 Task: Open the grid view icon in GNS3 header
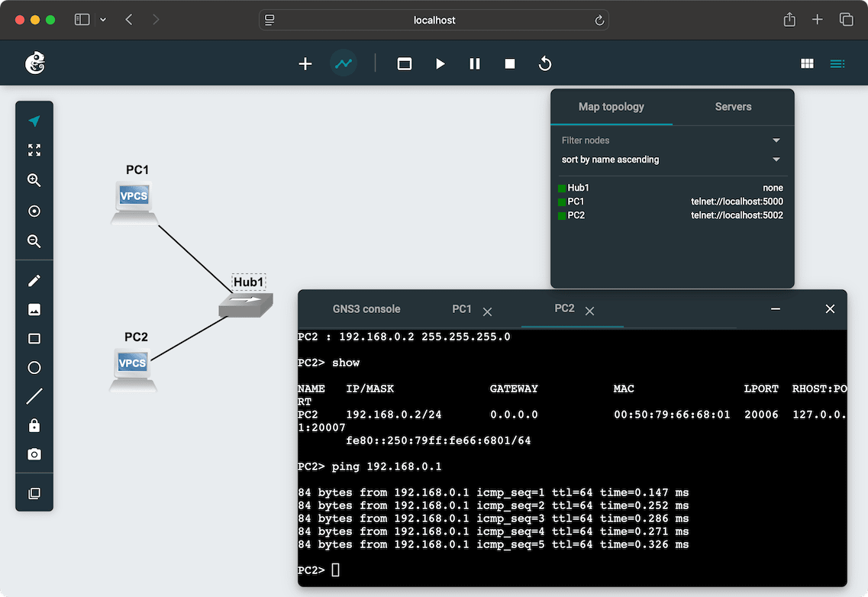(807, 63)
